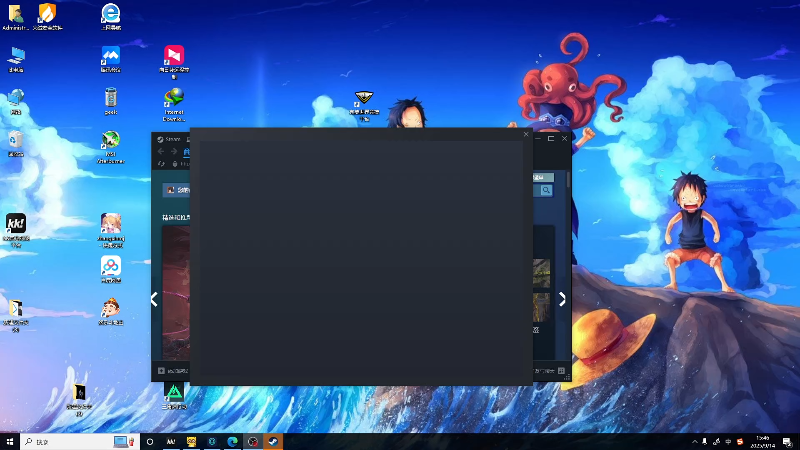The height and width of the screenshot is (450, 800).
Task: Open the winged badge shortcut above the dialog
Action: pos(364,106)
